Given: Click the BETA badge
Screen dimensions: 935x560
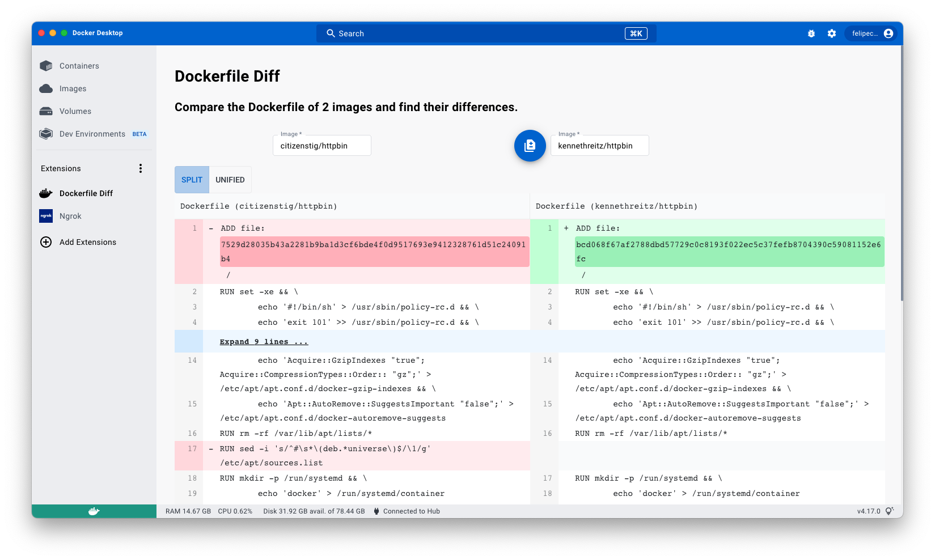Looking at the screenshot, I should (139, 134).
